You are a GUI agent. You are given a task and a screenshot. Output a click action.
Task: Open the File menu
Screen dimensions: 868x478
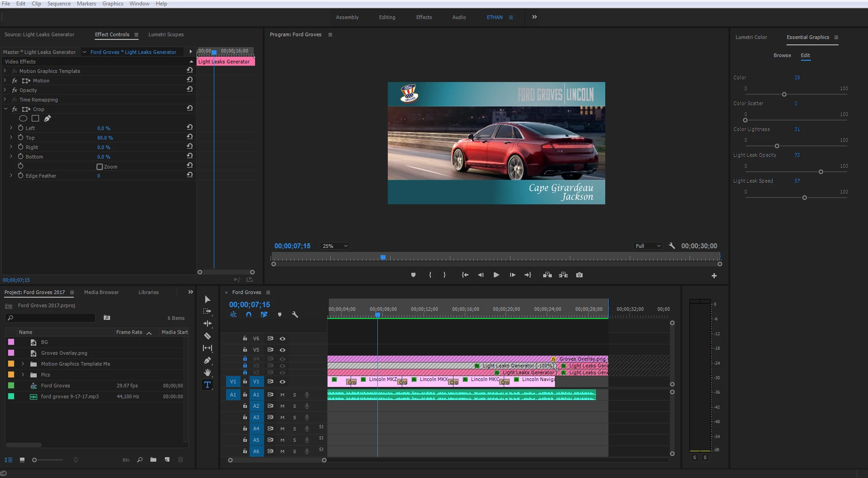6,4
